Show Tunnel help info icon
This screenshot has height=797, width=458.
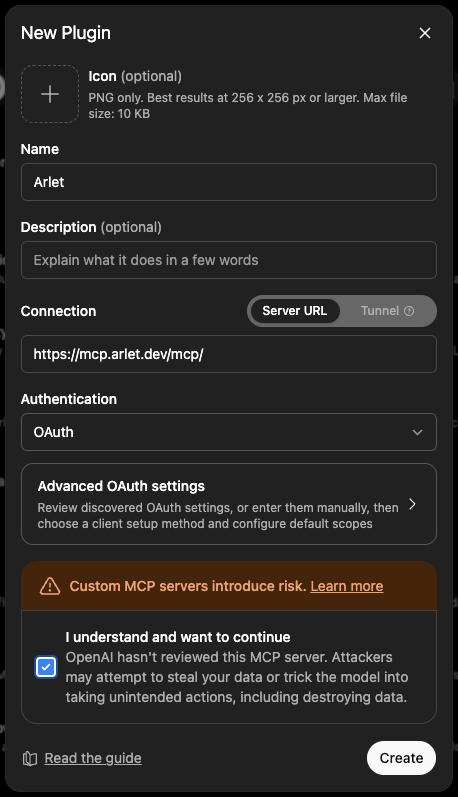coord(409,311)
